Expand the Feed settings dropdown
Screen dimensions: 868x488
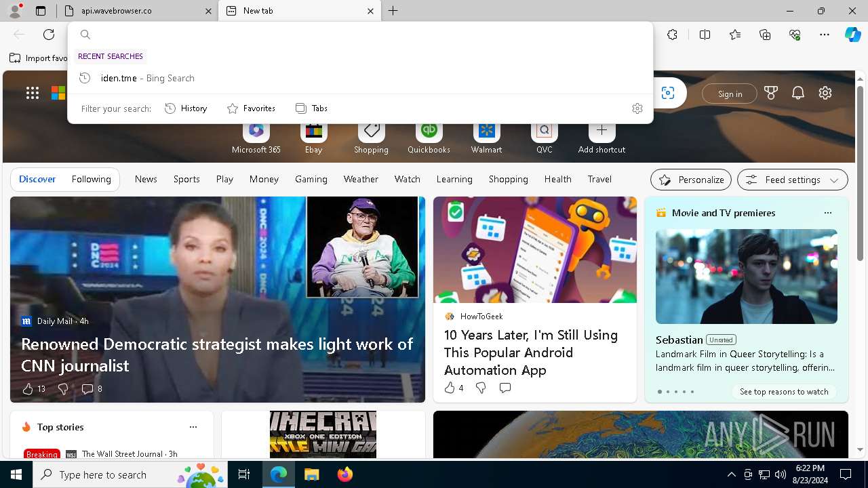click(792, 180)
